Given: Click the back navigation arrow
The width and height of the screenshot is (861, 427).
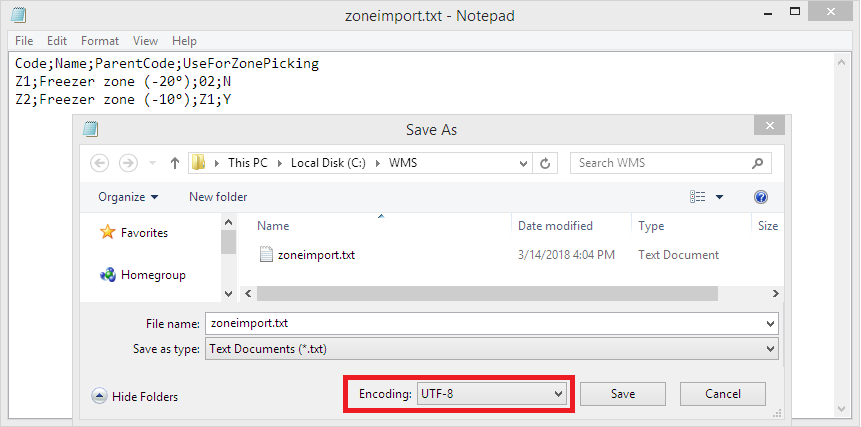Looking at the screenshot, I should [99, 163].
